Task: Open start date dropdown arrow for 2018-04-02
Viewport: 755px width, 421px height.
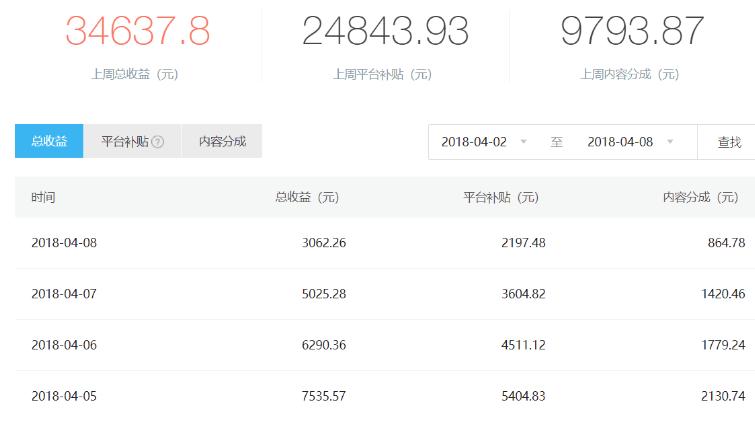Action: tap(523, 142)
